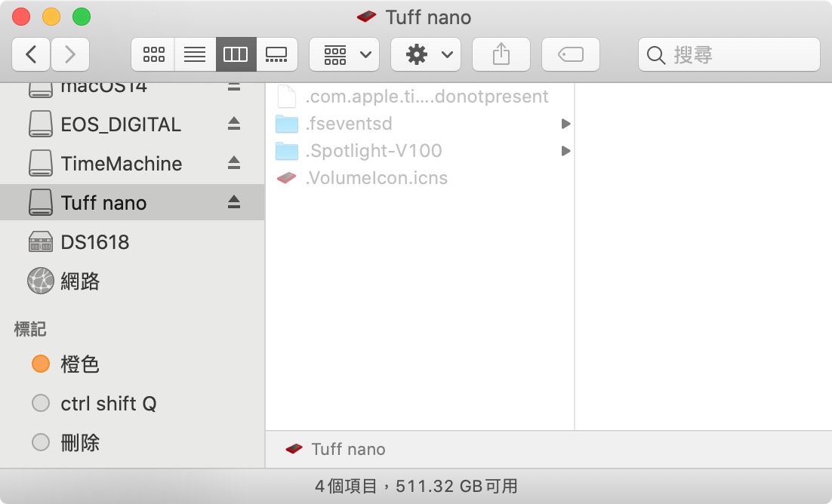Open the Share menu
The height and width of the screenshot is (504, 832).
(x=501, y=54)
